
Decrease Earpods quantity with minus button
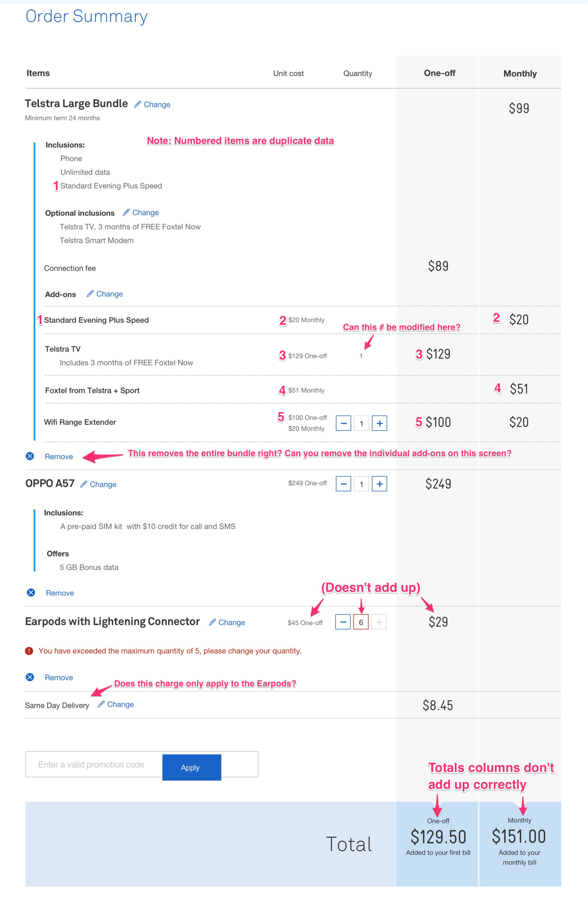343,622
